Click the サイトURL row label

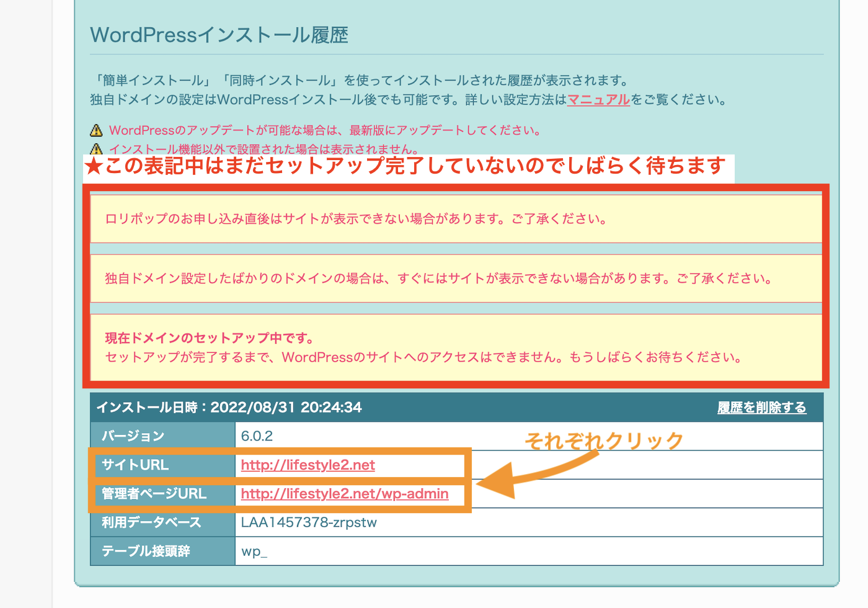tap(135, 465)
